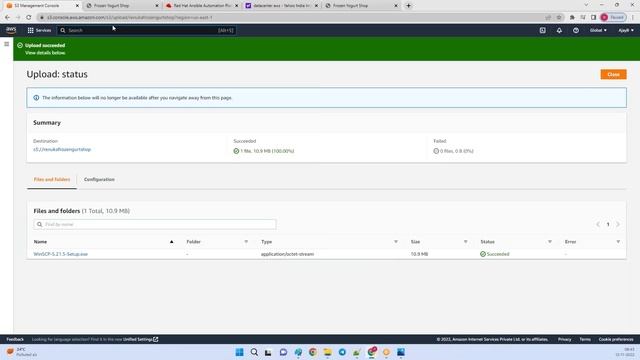Open the Chat app in taskbar
Image resolution: width=640 pixels, height=360 pixels.
(x=283, y=352)
